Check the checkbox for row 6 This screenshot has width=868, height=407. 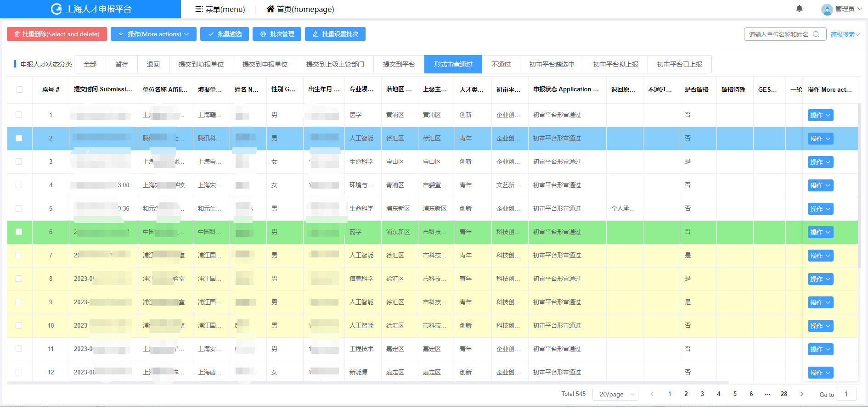[x=19, y=232]
